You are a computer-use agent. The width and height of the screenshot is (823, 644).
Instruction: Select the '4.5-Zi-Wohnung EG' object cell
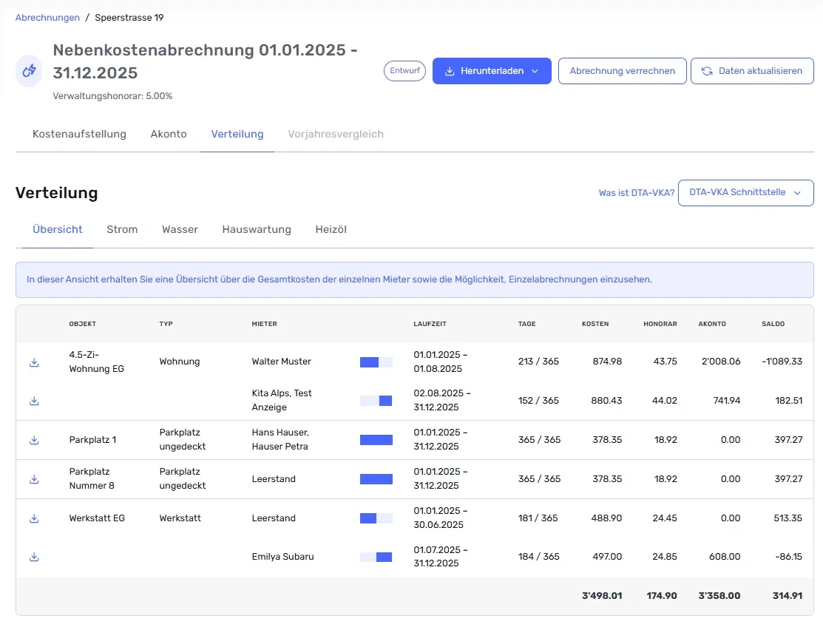(97, 362)
